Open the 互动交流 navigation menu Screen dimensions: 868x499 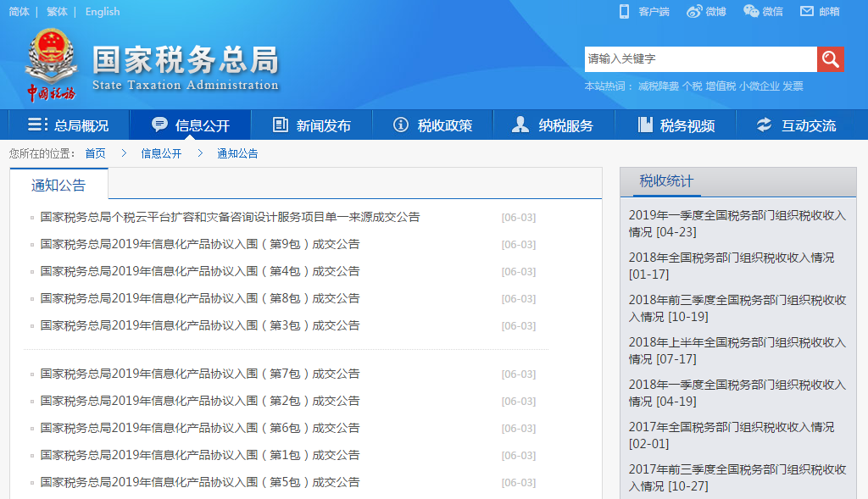coord(797,125)
